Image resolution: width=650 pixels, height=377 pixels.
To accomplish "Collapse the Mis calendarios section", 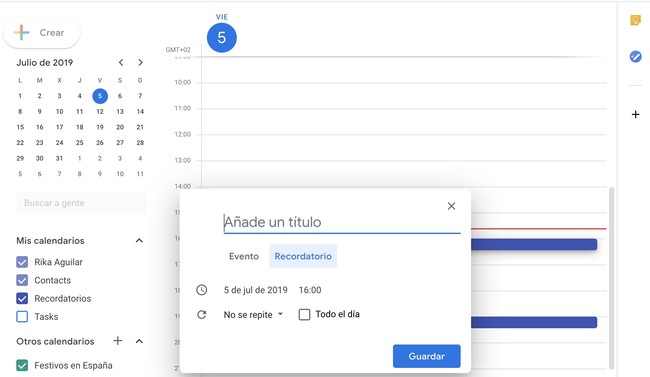I will click(139, 241).
